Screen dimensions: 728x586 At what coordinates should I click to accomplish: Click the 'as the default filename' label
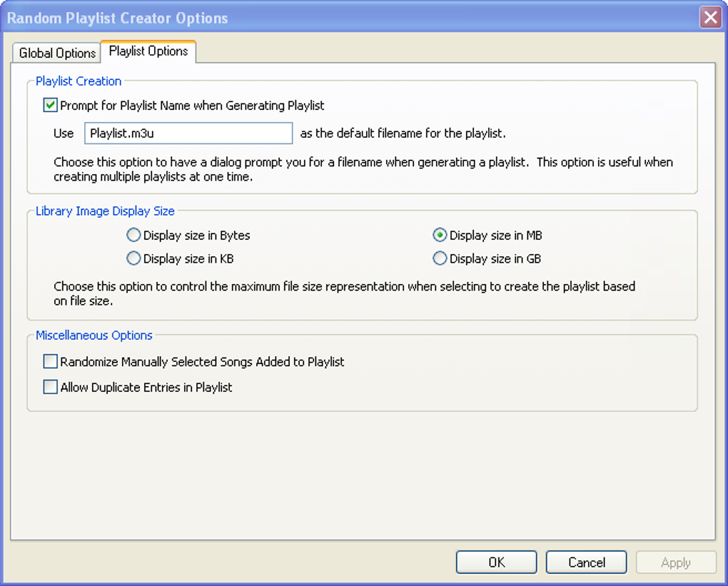[x=403, y=133]
